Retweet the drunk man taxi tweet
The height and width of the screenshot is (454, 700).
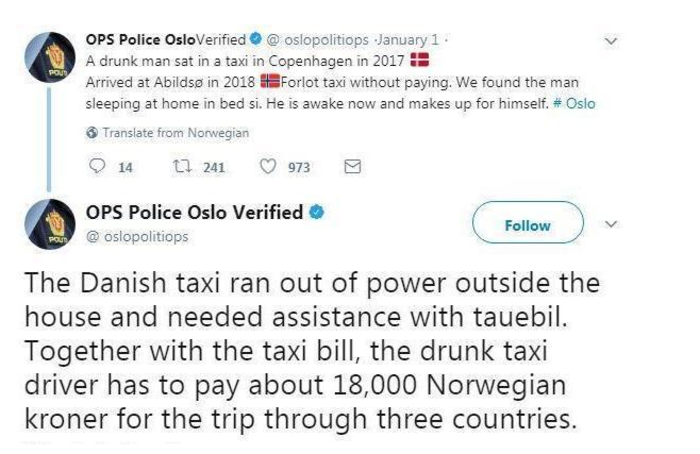[x=182, y=168]
